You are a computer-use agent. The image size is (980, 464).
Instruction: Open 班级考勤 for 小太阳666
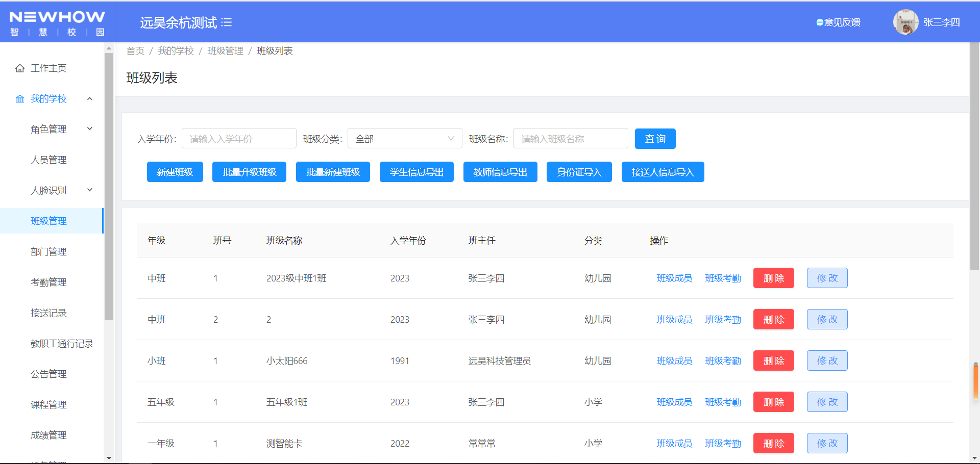723,361
